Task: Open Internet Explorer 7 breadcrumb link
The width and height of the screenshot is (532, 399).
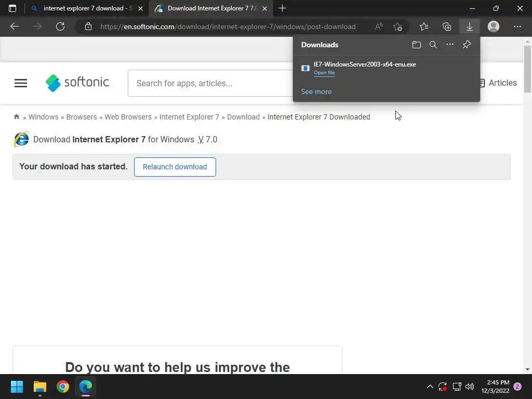Action: (x=189, y=117)
